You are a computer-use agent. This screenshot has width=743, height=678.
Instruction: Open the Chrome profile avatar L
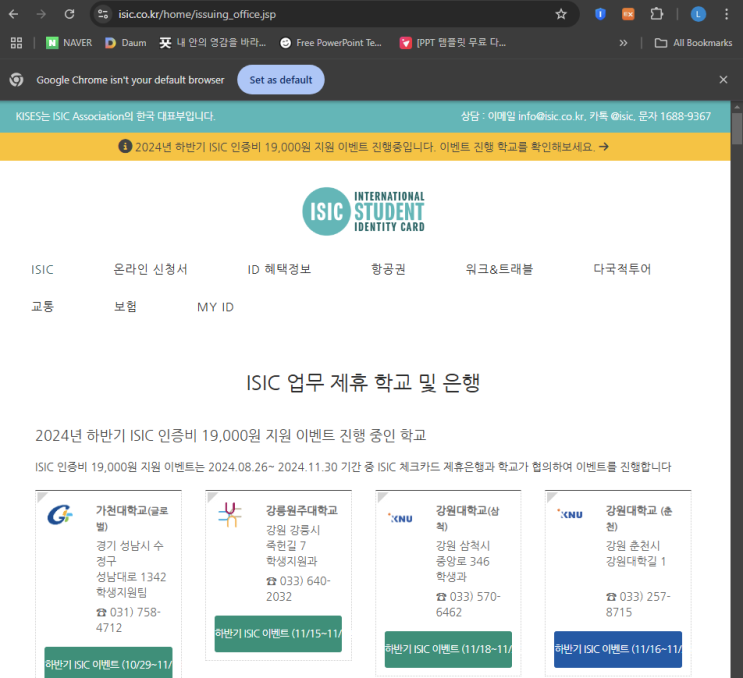[x=698, y=14]
